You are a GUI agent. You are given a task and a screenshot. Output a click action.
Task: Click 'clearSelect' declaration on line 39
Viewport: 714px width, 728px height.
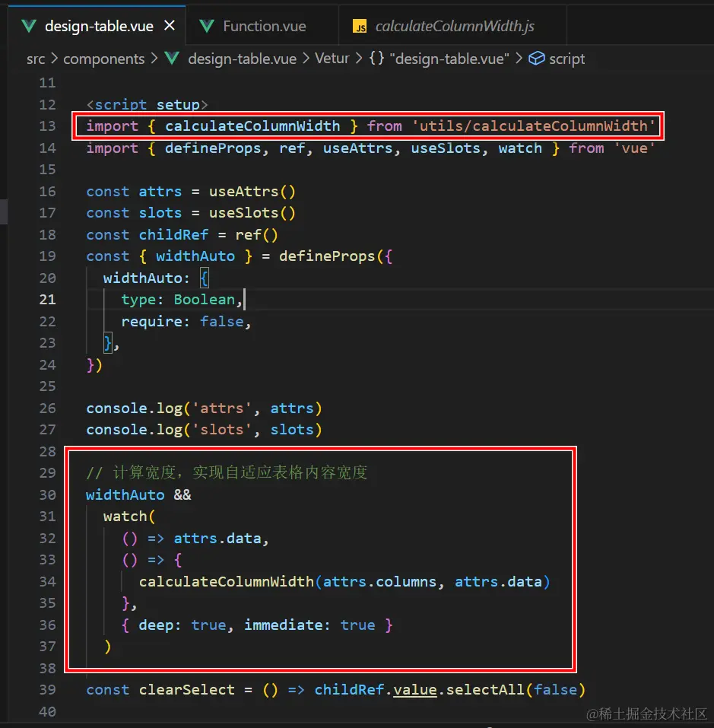tap(186, 690)
